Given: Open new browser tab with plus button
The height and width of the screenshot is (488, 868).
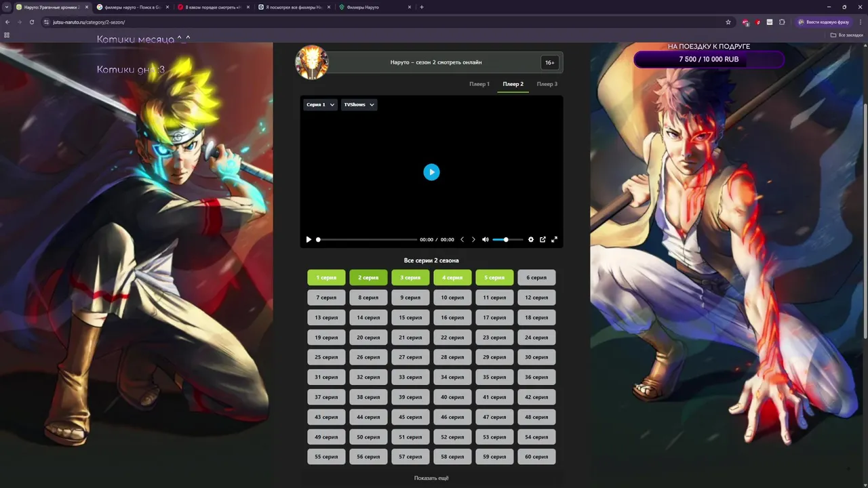Looking at the screenshot, I should click(422, 7).
